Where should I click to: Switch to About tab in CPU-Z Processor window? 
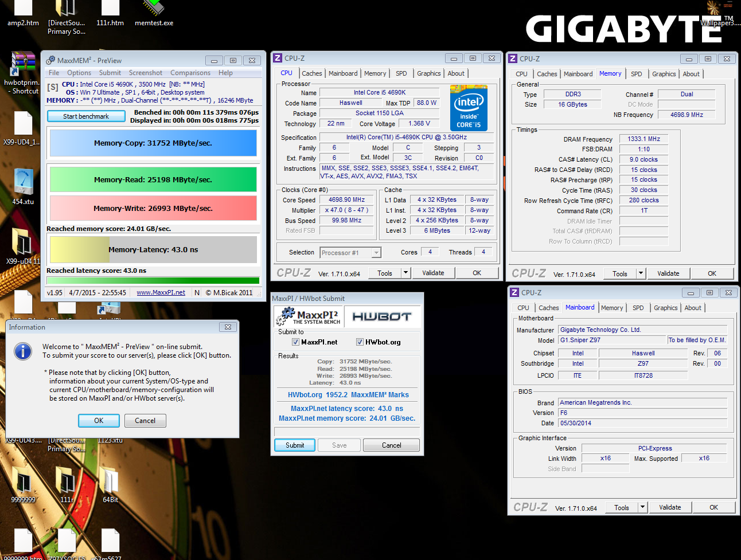click(x=456, y=73)
